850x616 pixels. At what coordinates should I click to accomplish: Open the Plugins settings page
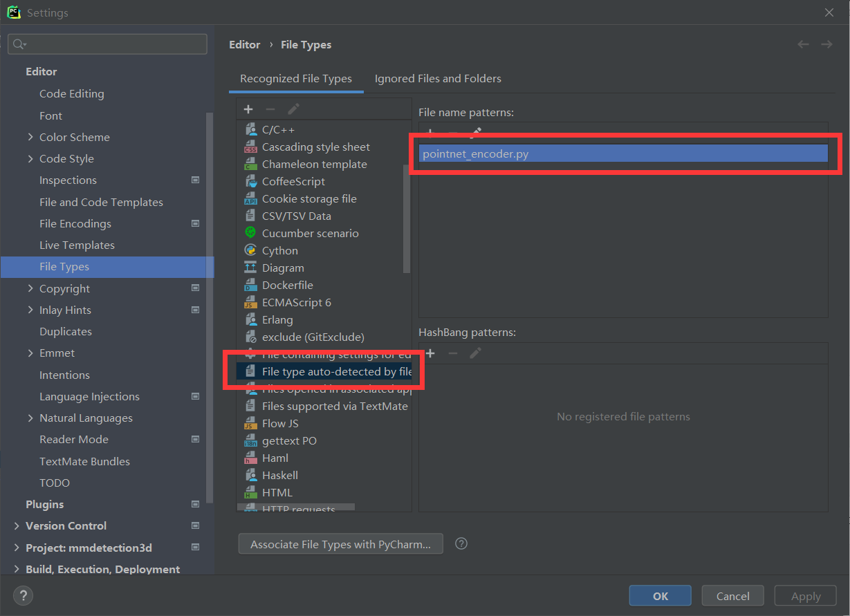pyautogui.click(x=44, y=504)
